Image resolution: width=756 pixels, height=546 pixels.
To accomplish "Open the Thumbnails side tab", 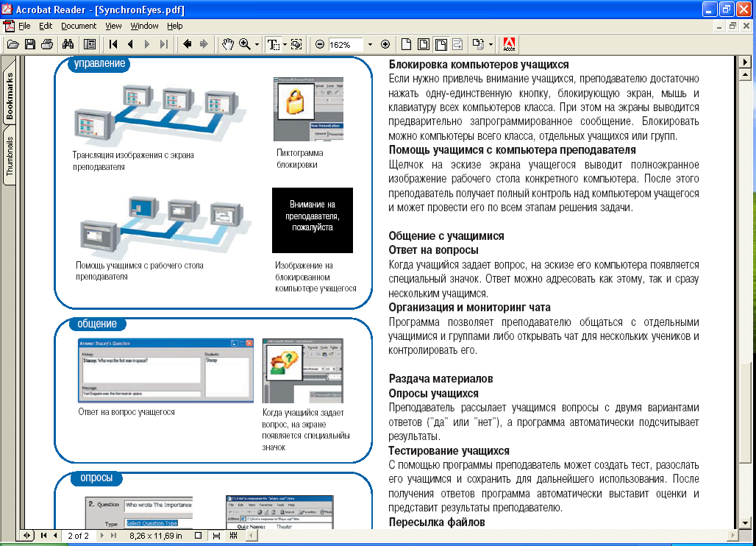I will click(9, 156).
